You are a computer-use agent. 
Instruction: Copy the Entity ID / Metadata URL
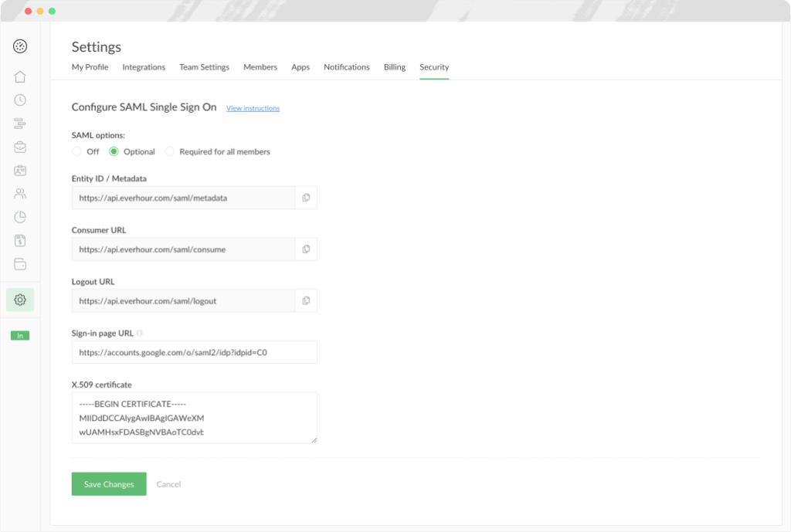click(306, 198)
